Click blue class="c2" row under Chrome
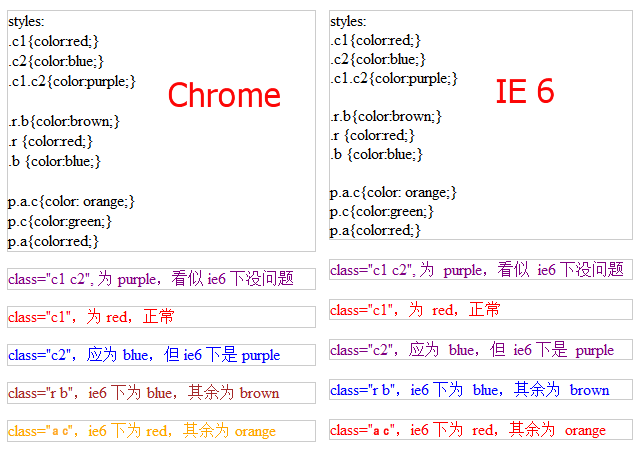640x450 pixels. [161, 355]
